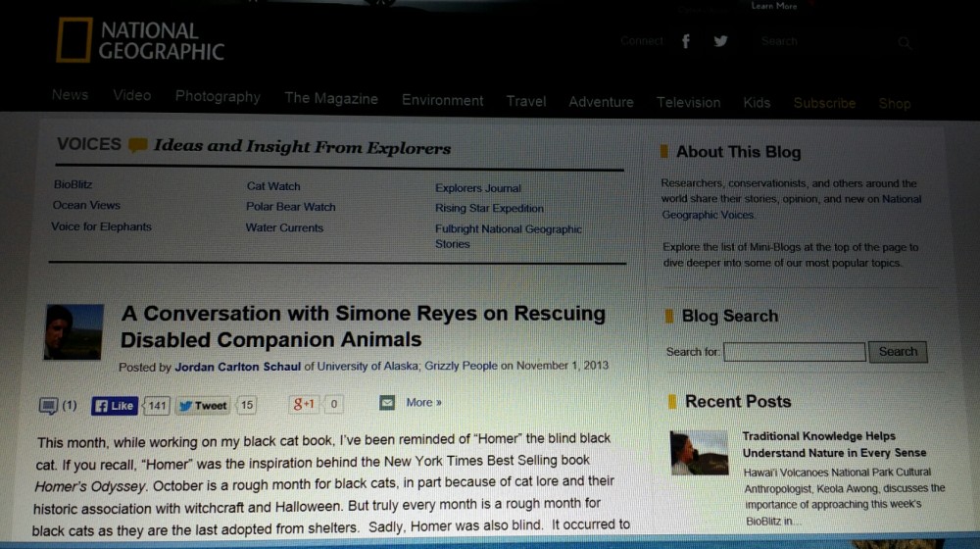Open the Explorers Journal link
The height and width of the screenshot is (549, 980).
478,188
